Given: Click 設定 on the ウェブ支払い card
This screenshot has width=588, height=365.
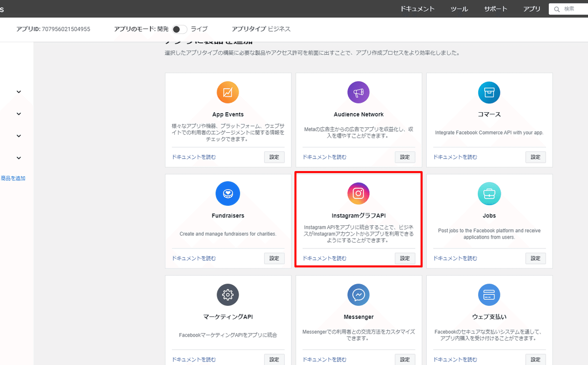Looking at the screenshot, I should tap(536, 360).
